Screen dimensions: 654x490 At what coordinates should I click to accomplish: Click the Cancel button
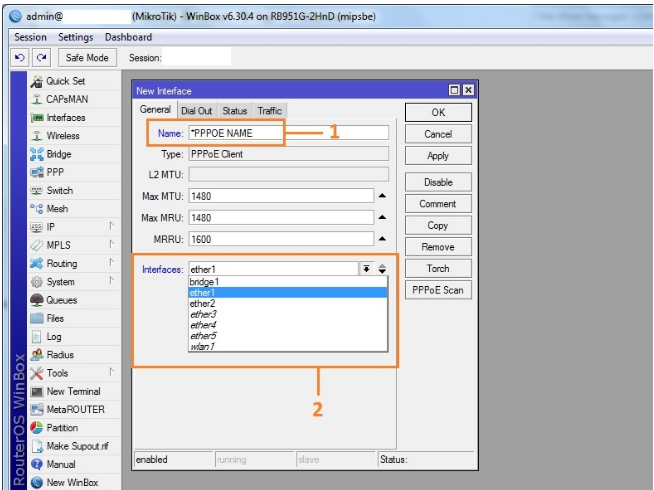click(x=438, y=134)
